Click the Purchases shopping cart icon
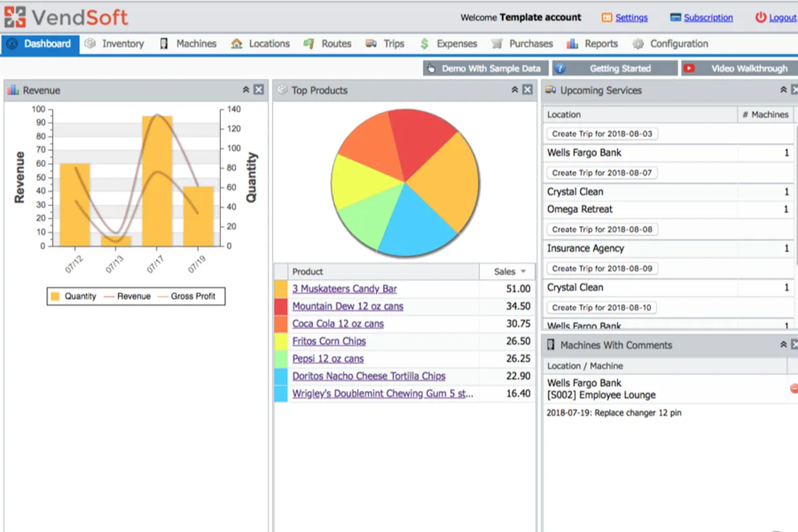 coord(497,44)
